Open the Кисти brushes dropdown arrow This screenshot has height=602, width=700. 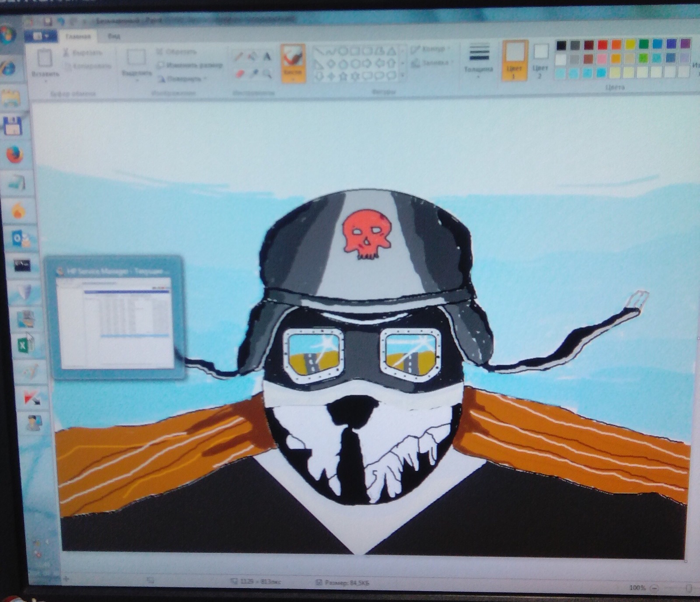pyautogui.click(x=293, y=79)
